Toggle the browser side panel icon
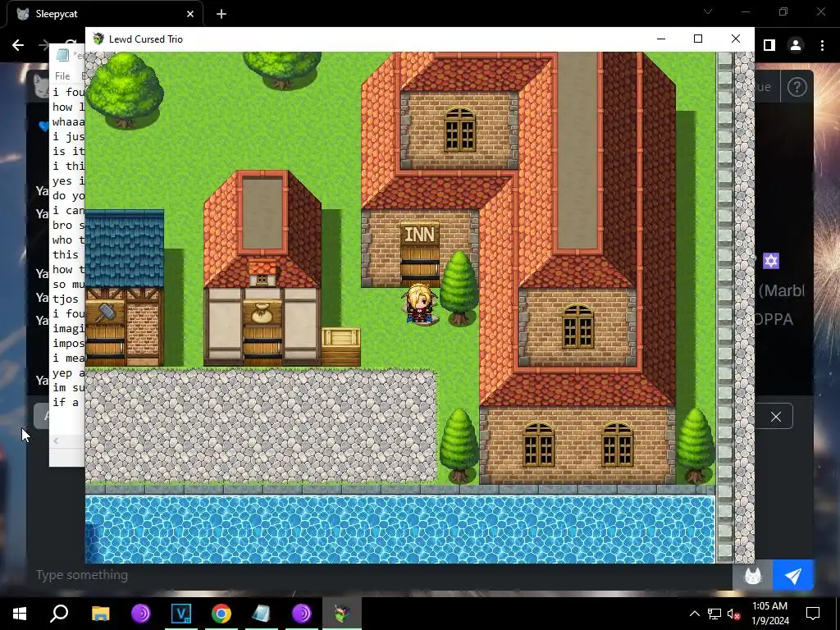This screenshot has height=630, width=840. click(x=769, y=46)
